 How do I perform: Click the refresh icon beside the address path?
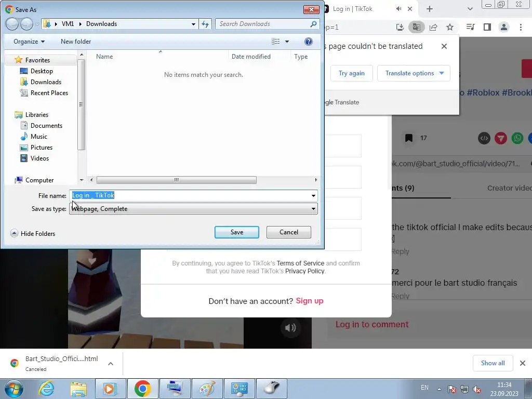click(x=205, y=24)
